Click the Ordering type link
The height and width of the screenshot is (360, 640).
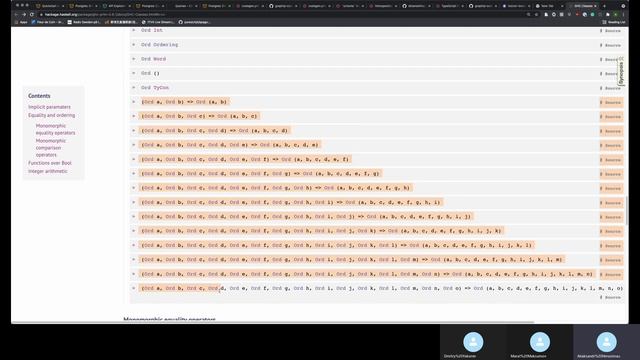click(165, 44)
